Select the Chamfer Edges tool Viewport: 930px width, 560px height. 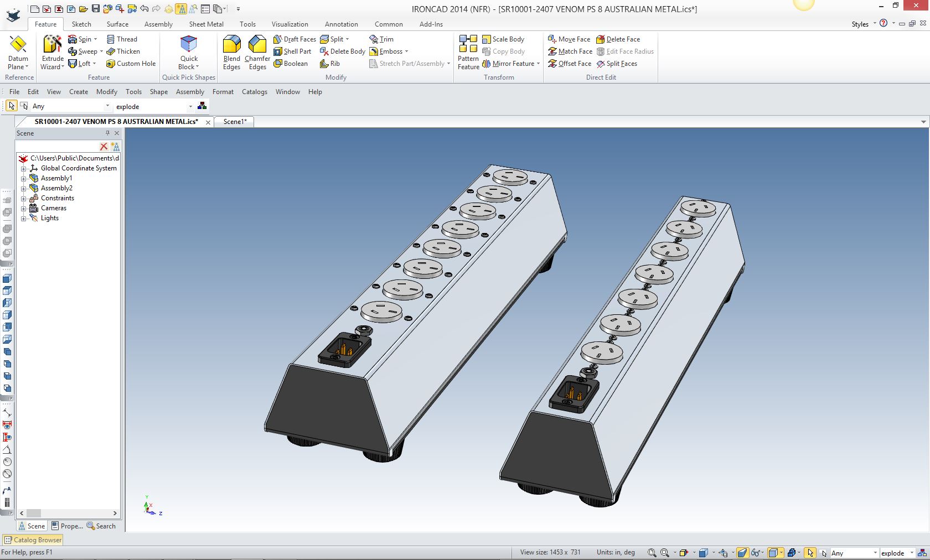pyautogui.click(x=257, y=53)
